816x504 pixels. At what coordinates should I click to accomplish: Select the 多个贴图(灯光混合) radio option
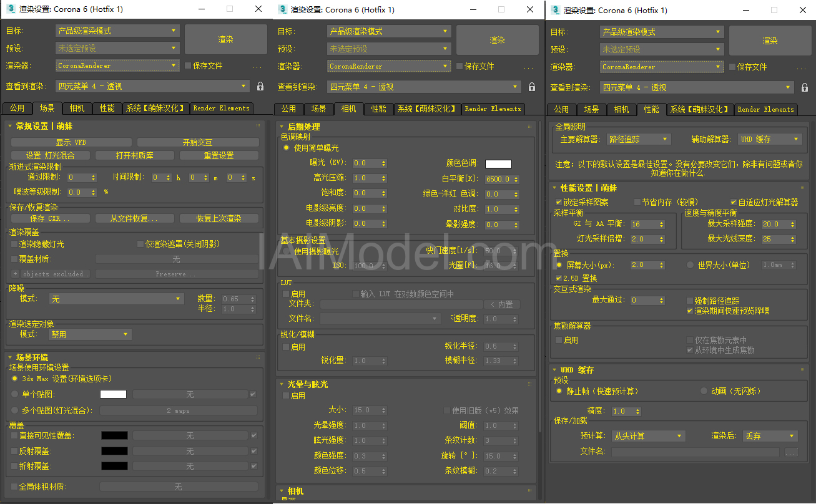pyautogui.click(x=15, y=410)
